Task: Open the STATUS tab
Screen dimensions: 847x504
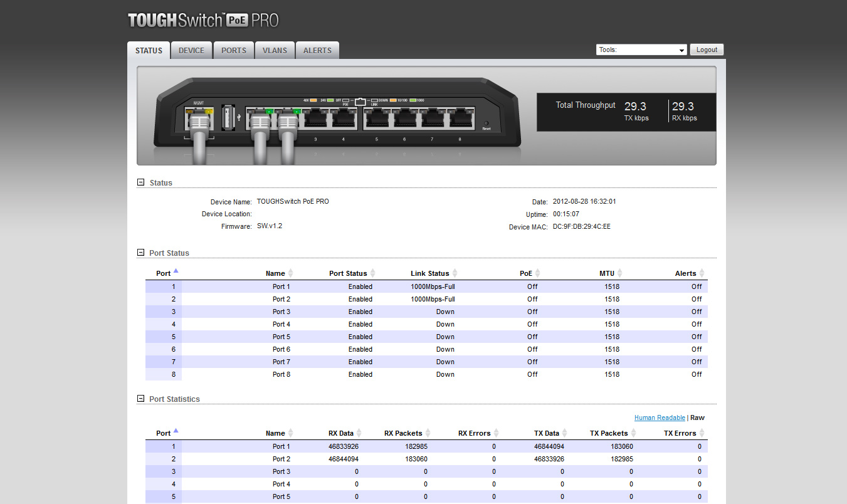Action: 149,50
